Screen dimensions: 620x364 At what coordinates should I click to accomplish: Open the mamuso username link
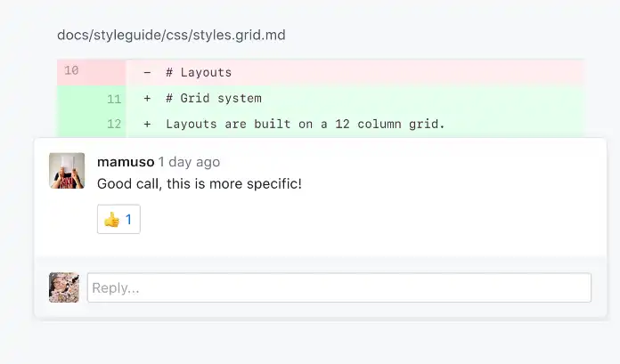(125, 162)
